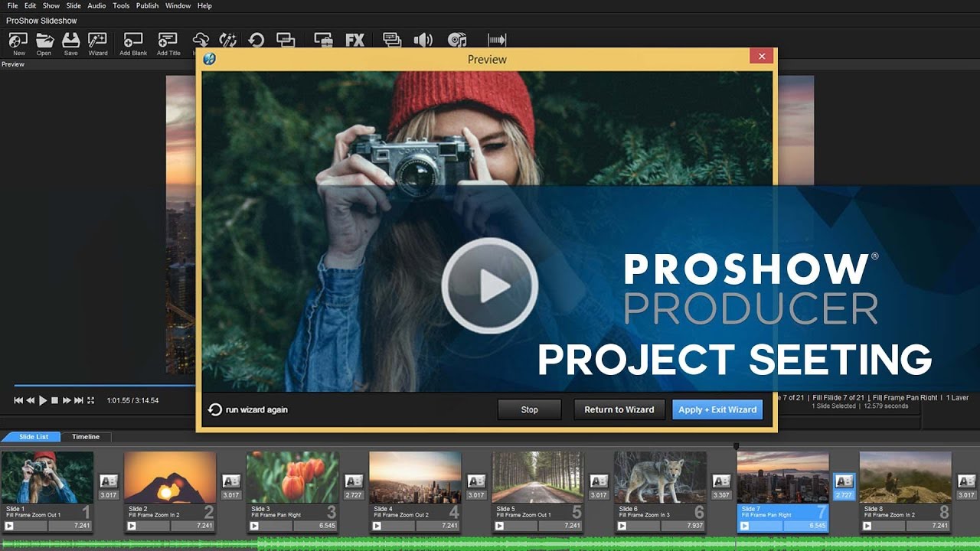Click the Return to Wizard button
This screenshot has height=551, width=980.
point(619,409)
